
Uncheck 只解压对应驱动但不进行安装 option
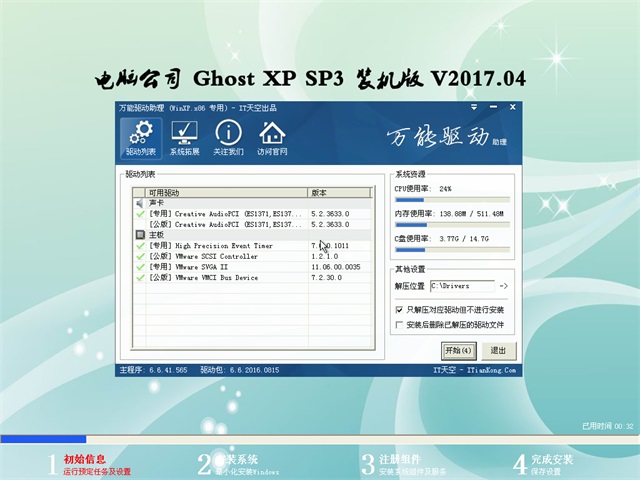[399, 310]
